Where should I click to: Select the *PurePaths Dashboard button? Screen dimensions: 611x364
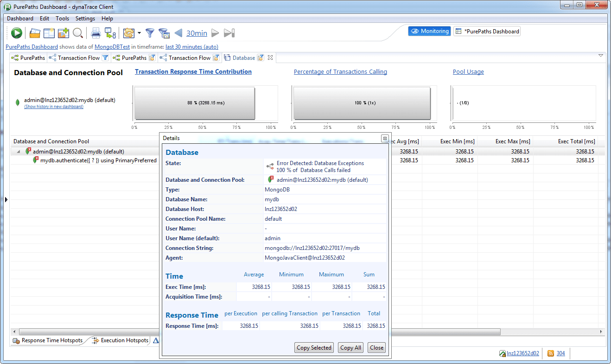(487, 32)
